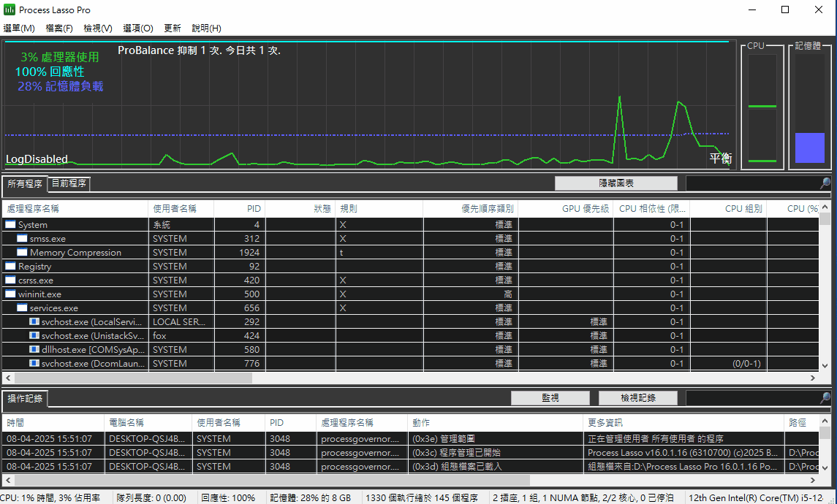
Task: Select the wininit.exe row
Action: [x=410, y=294]
